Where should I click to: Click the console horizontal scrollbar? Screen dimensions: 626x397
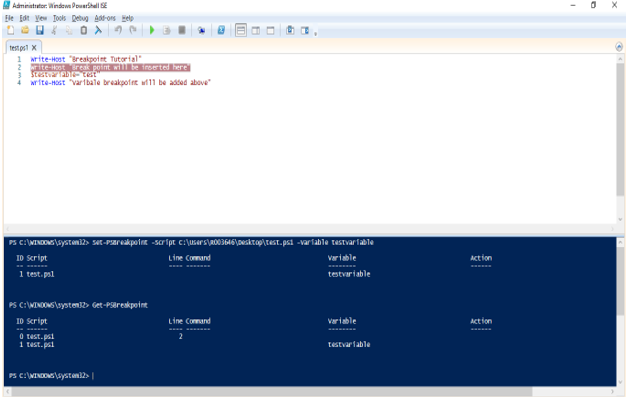point(271,391)
